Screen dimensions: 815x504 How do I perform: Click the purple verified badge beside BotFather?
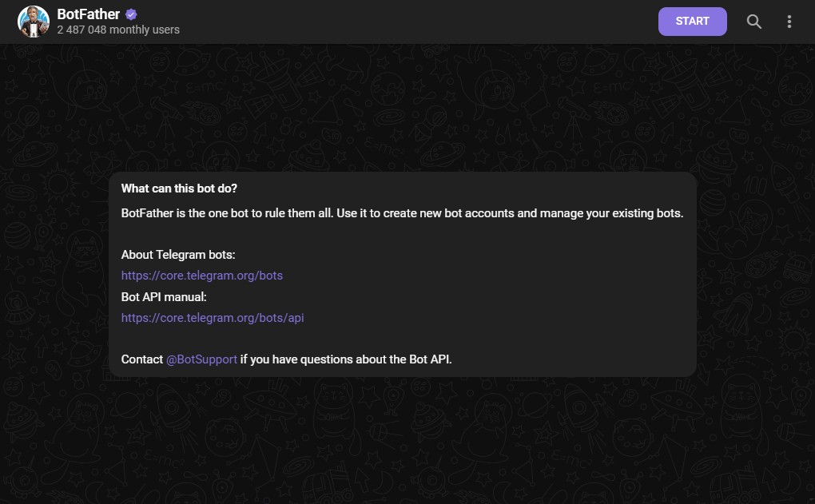[131, 14]
